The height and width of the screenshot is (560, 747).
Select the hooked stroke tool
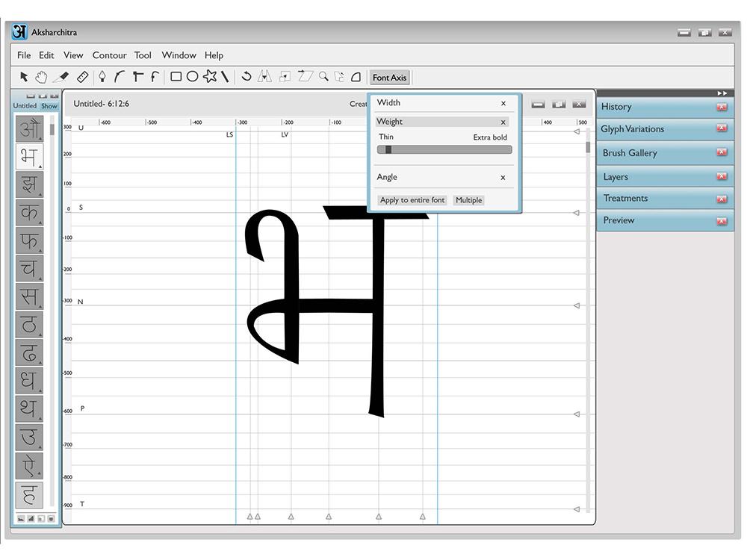tap(155, 77)
